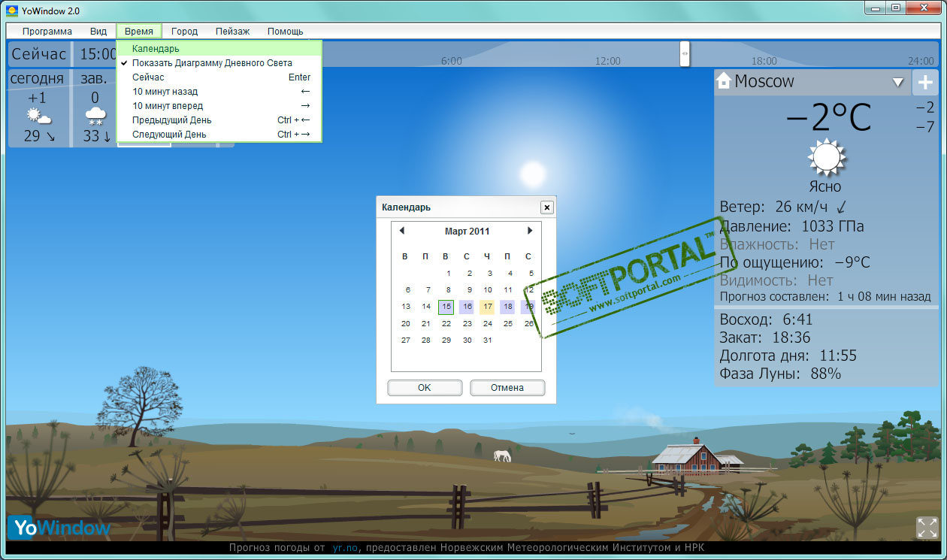This screenshot has height=560, width=947.
Task: Confirm calendar with OK button
Action: [x=425, y=388]
